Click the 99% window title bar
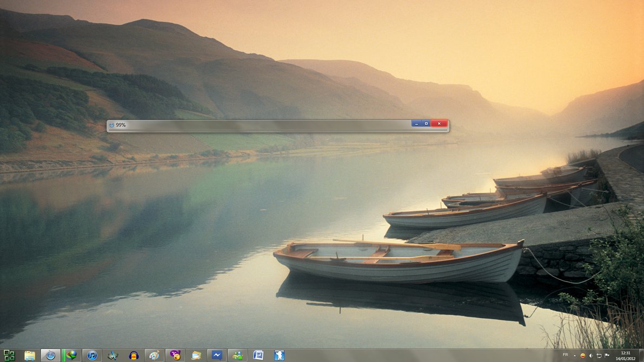644x362 pixels. (260, 124)
